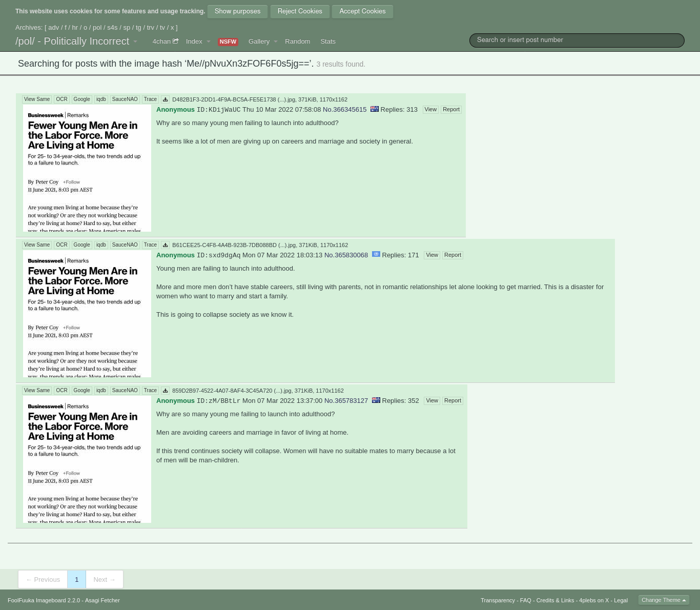Screen dimensions: 700x610
Task: View the thread of post No.365830068
Action: click(432, 255)
